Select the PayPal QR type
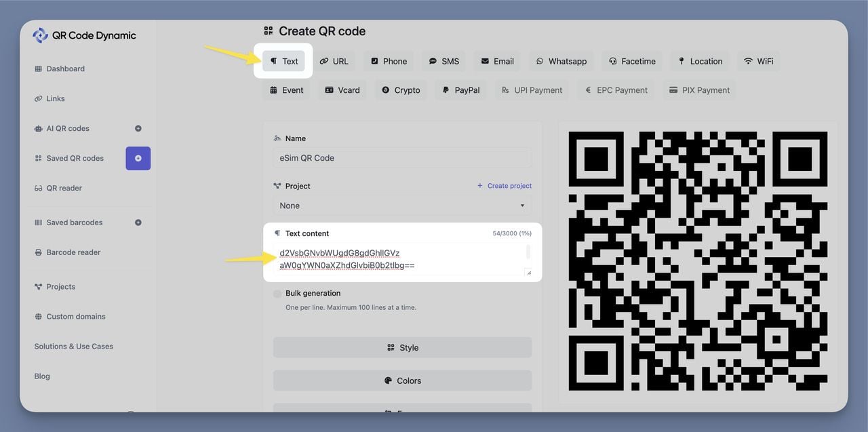This screenshot has width=868, height=432. tap(460, 90)
